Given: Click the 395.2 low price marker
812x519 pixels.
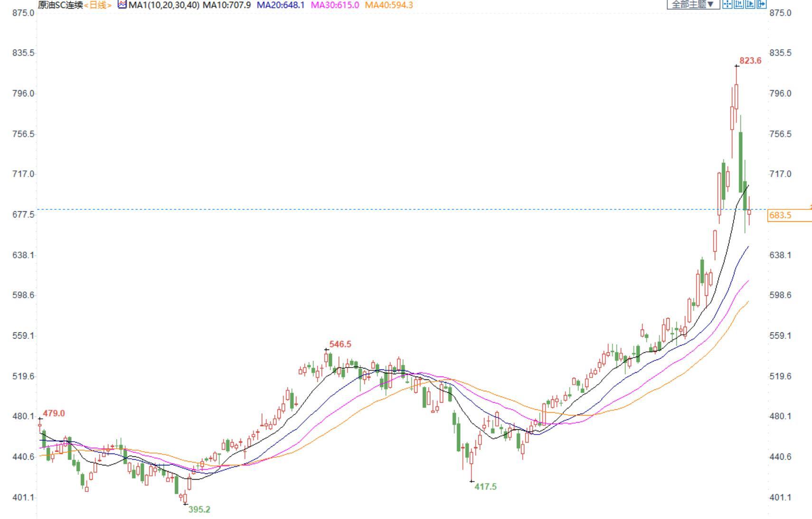Looking at the screenshot, I should click(199, 510).
